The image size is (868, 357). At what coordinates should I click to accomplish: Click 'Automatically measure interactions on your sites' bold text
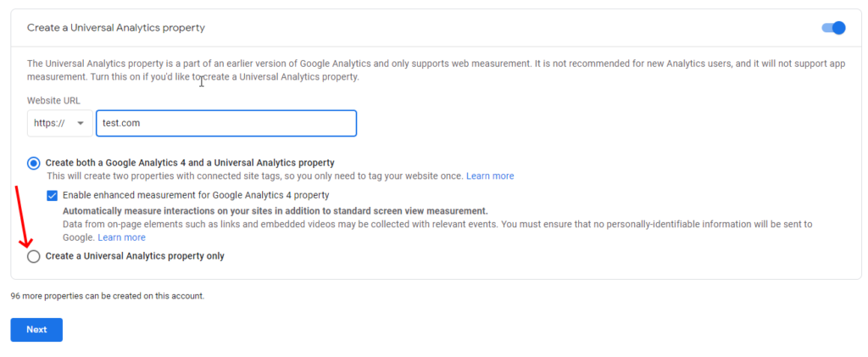pos(275,211)
